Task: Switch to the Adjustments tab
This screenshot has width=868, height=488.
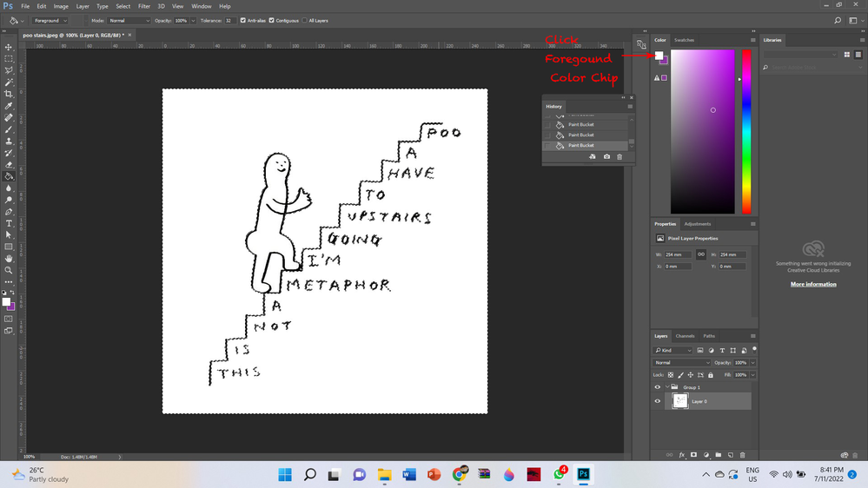Action: pyautogui.click(x=698, y=224)
